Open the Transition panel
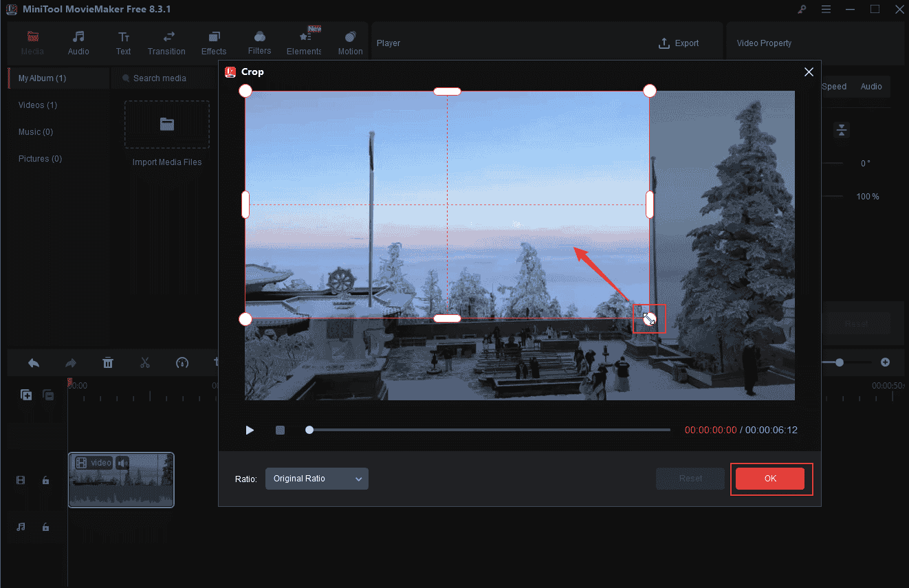909x588 pixels. [166, 41]
